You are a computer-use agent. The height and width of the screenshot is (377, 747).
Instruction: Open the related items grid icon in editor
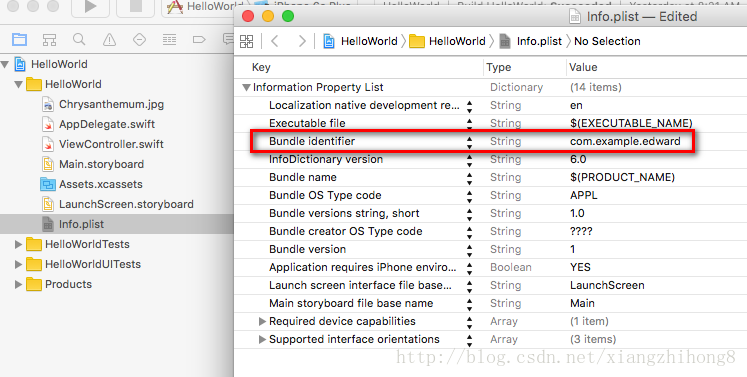(x=246, y=41)
